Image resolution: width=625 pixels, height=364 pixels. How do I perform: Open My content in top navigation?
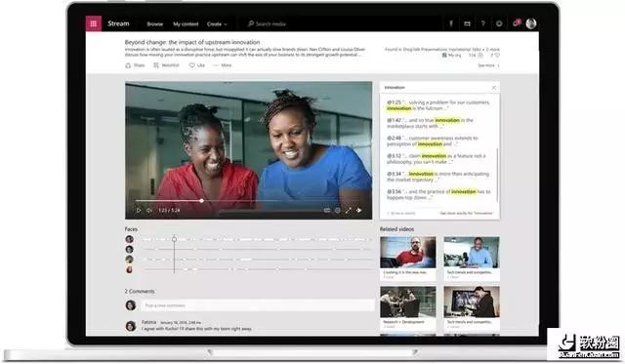pyautogui.click(x=186, y=24)
